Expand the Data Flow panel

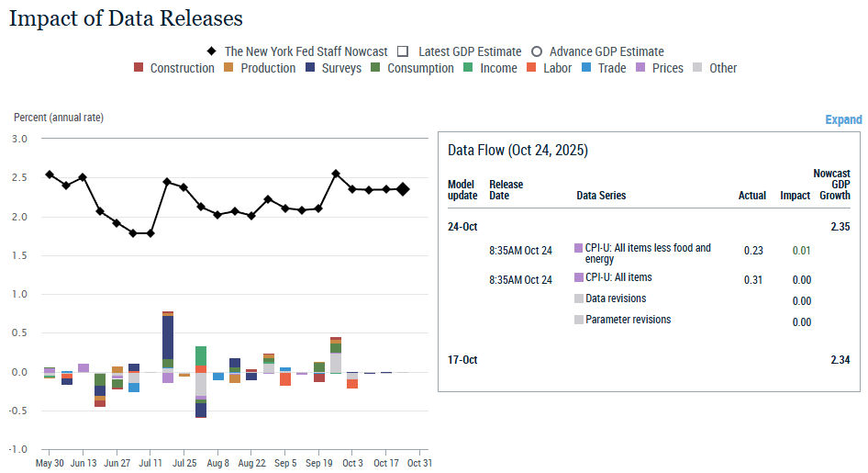[x=843, y=119]
